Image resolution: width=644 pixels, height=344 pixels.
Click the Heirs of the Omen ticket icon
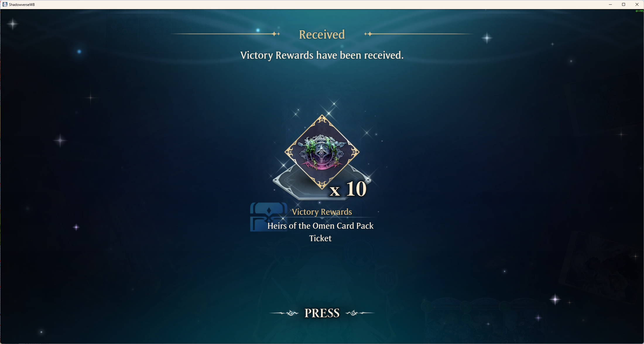pyautogui.click(x=322, y=152)
